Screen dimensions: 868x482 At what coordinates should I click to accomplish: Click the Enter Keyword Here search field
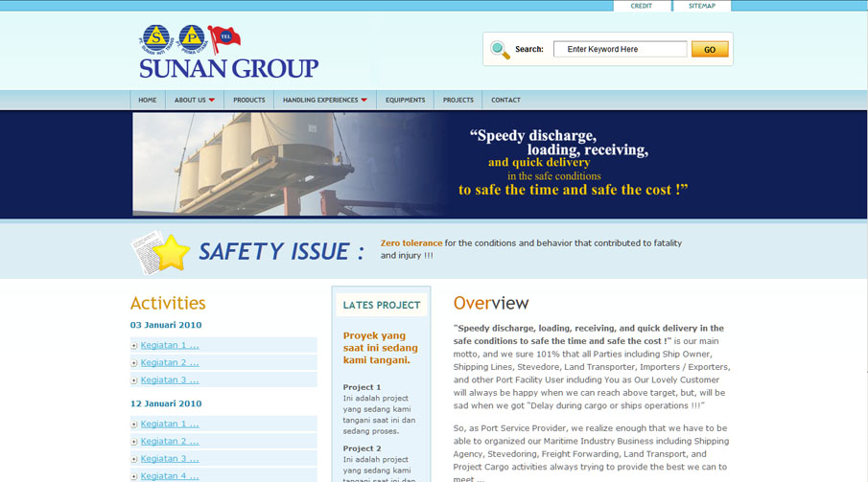point(620,49)
